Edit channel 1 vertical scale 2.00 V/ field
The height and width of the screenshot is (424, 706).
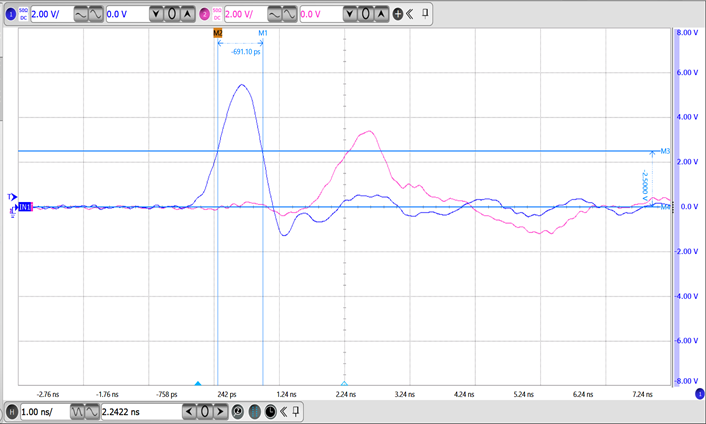[x=51, y=14]
